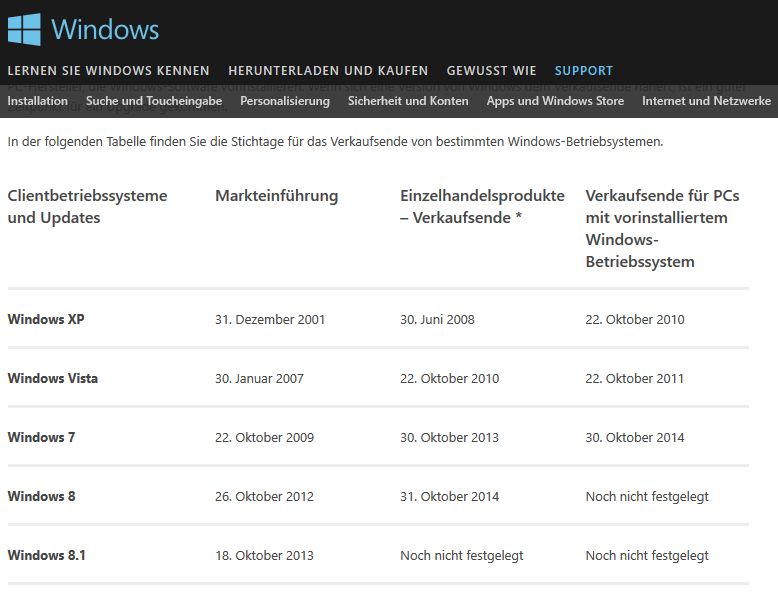Go to the Installation subnav link
This screenshot has height=599, width=778.
tap(38, 101)
